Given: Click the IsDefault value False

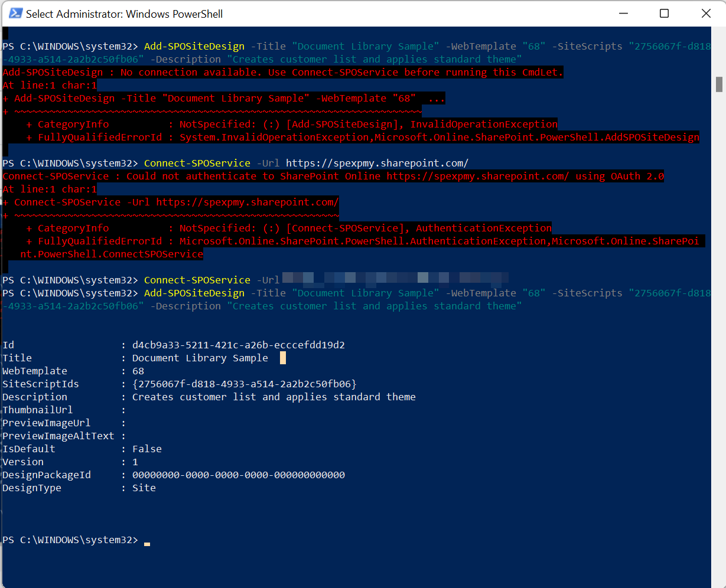Looking at the screenshot, I should (x=147, y=449).
